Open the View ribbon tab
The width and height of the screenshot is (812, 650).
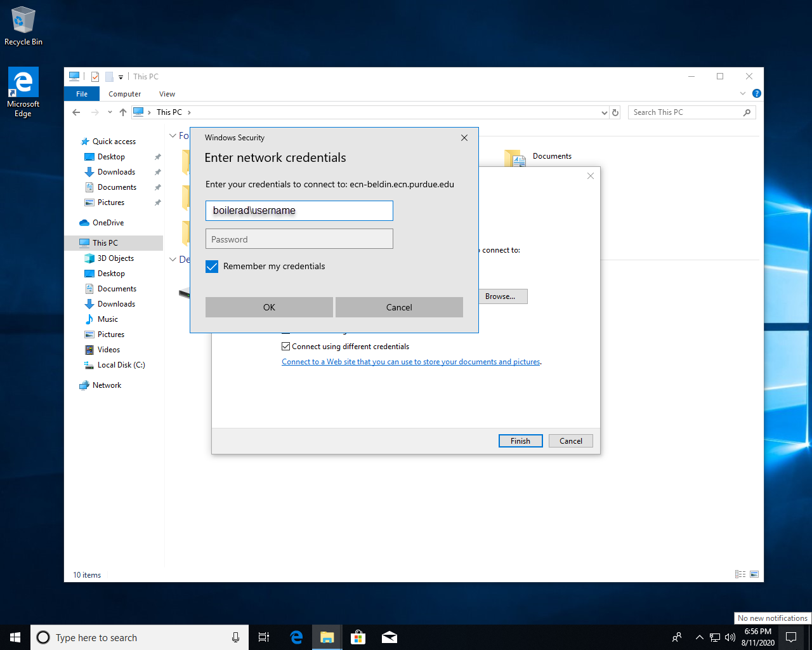coord(167,94)
